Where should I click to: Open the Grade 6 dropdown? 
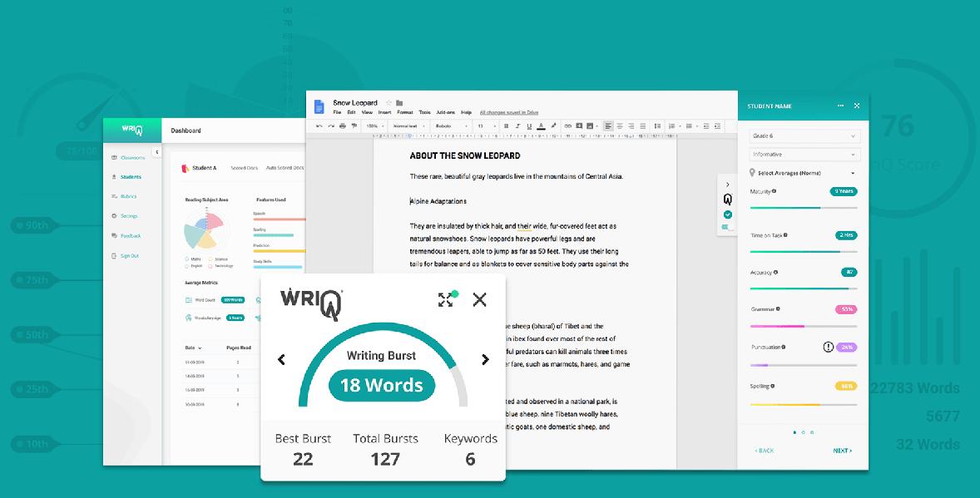pos(804,136)
